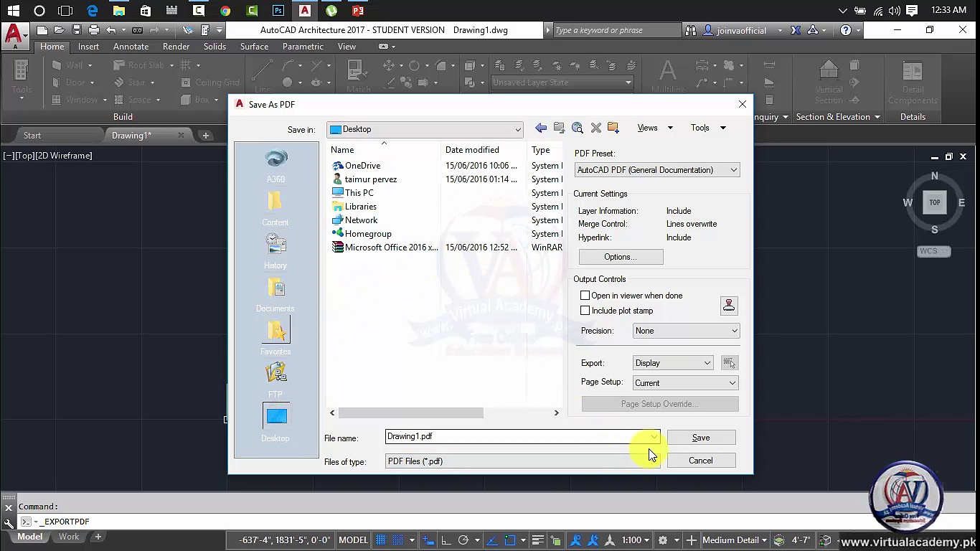The width and height of the screenshot is (980, 551).
Task: Toggle ortho mode in the status bar
Action: pos(446,540)
